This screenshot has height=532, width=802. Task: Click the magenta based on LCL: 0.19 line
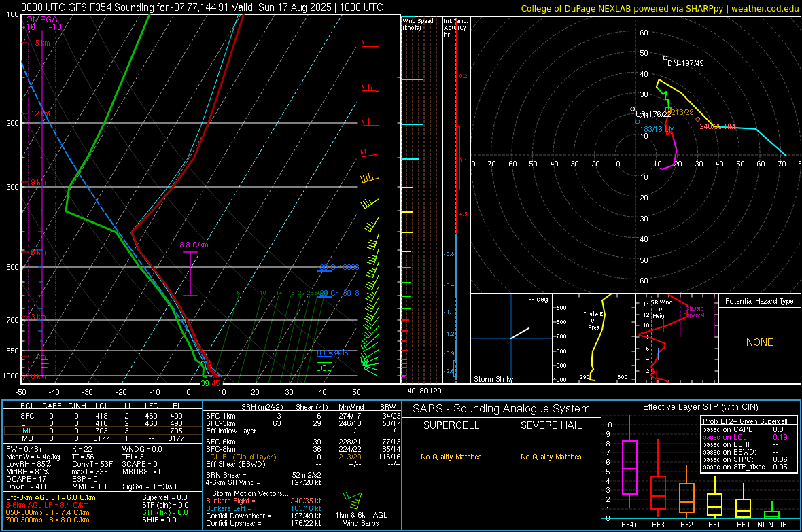click(x=745, y=437)
